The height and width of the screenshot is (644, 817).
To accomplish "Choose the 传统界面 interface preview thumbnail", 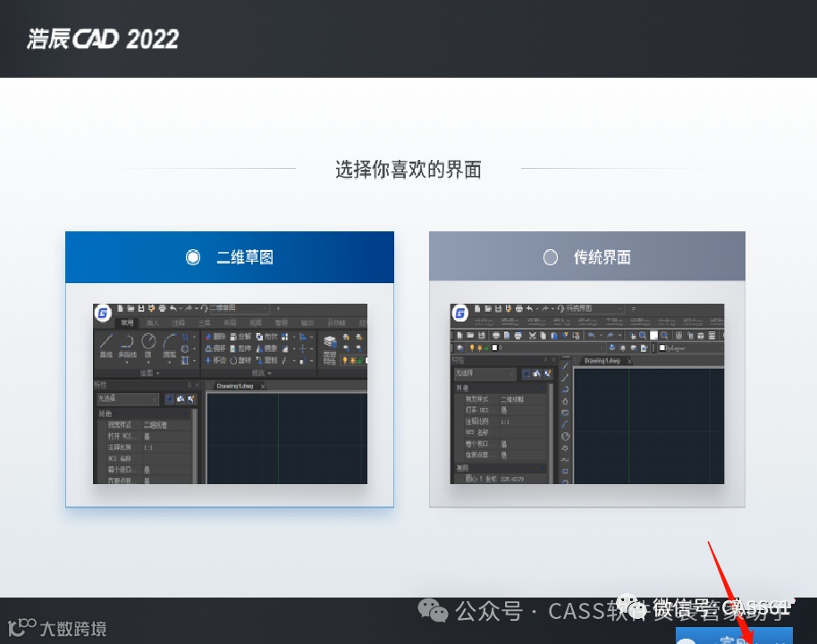I will pyautogui.click(x=586, y=394).
